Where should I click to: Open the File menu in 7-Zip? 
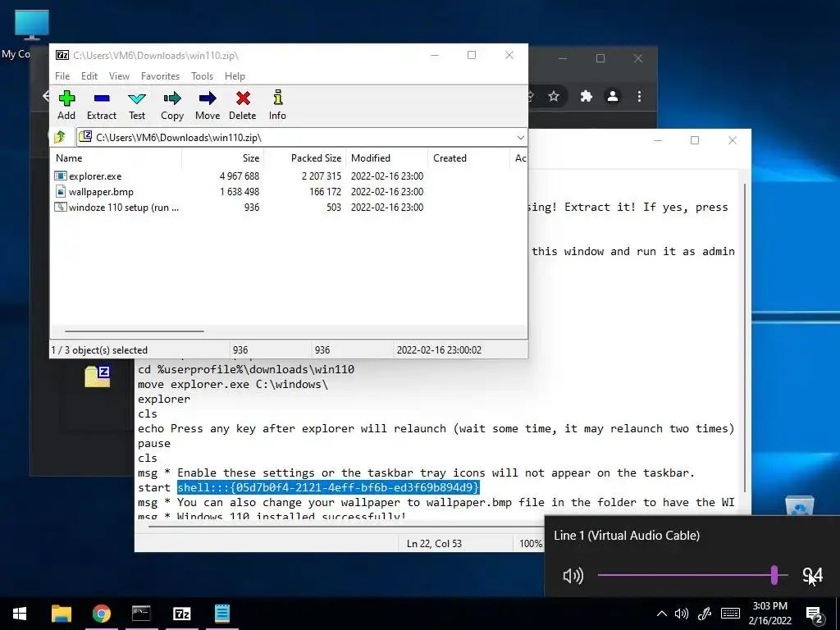coord(62,76)
